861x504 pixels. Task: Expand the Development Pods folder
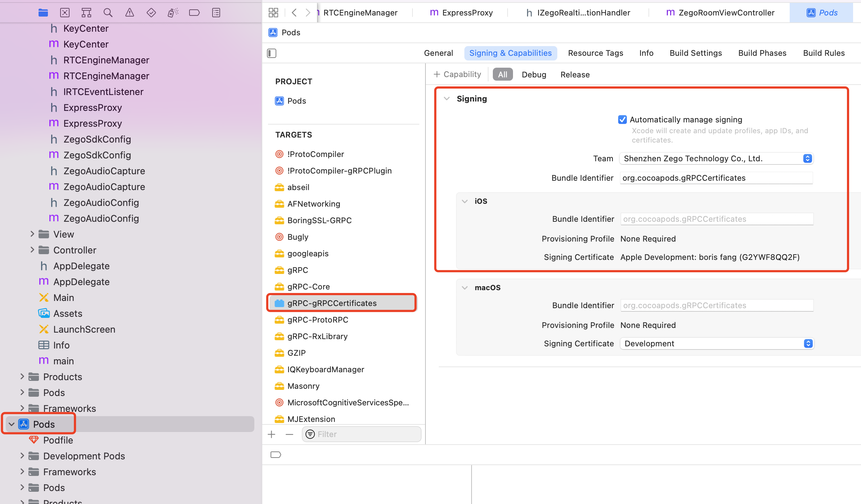(22, 456)
